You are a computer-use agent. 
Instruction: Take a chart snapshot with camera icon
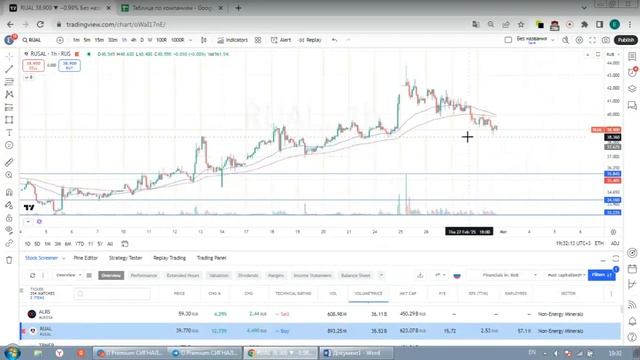click(606, 40)
